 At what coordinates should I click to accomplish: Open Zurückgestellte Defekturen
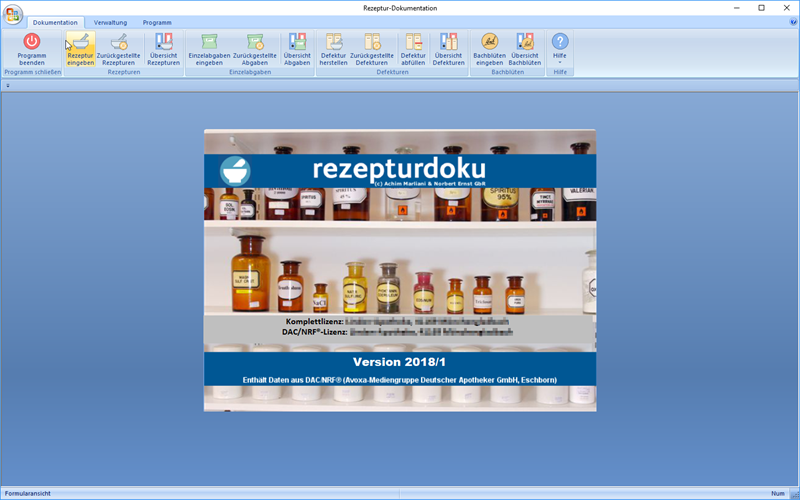[373, 48]
